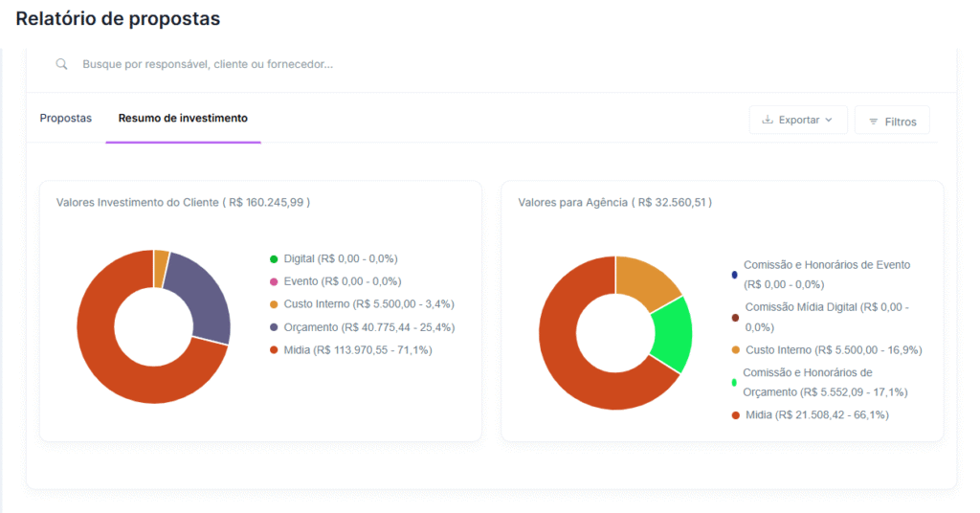Open the Filtros button

[x=891, y=122]
